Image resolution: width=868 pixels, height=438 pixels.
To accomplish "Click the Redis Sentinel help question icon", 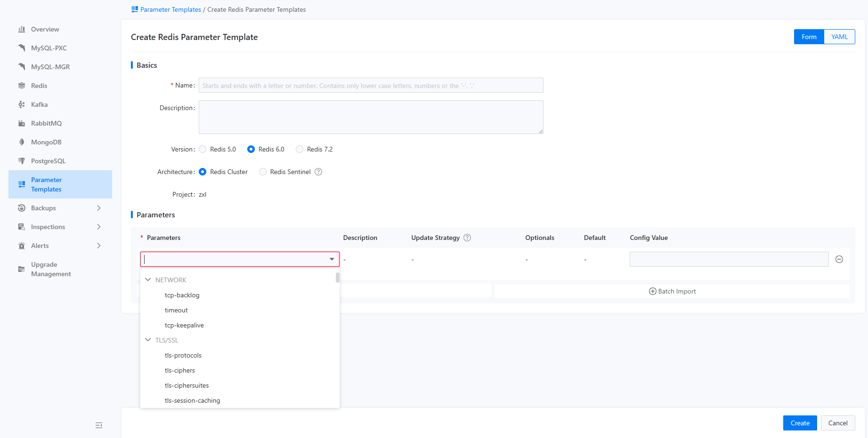I will click(318, 172).
